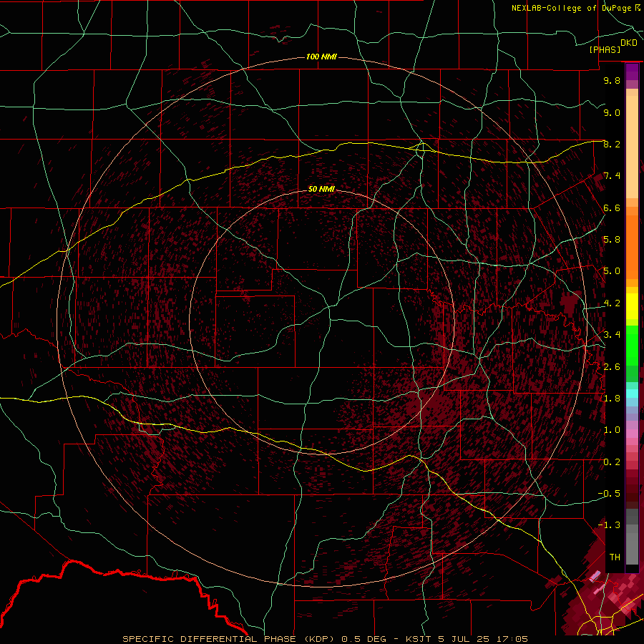Click the 2.6 scale value
This screenshot has width=644, height=644.
612,367
